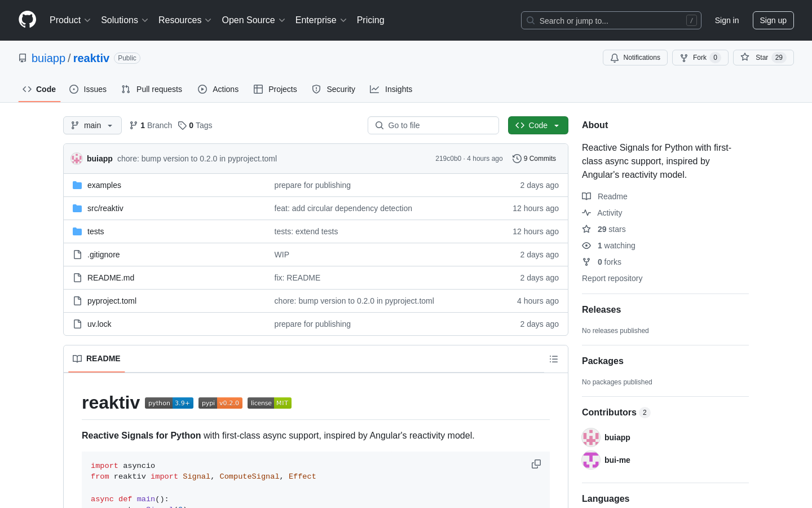Open the Releases heading link

[601, 310]
